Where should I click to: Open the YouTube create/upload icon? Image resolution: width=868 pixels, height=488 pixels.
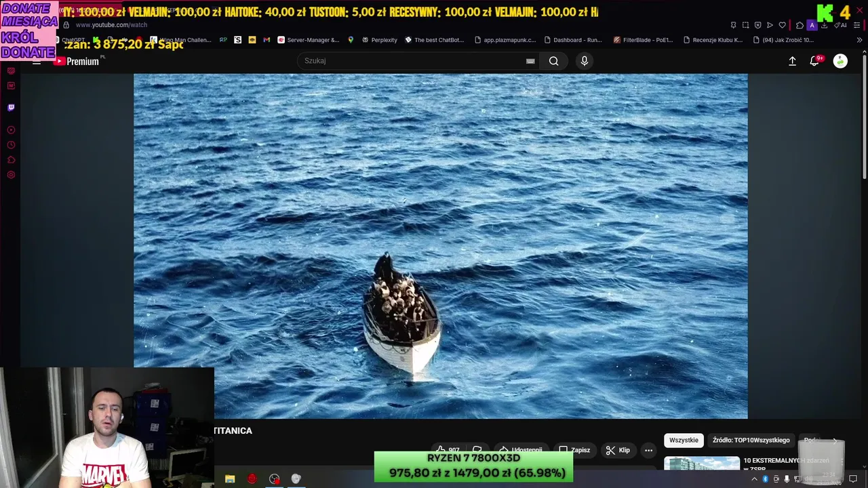(792, 61)
